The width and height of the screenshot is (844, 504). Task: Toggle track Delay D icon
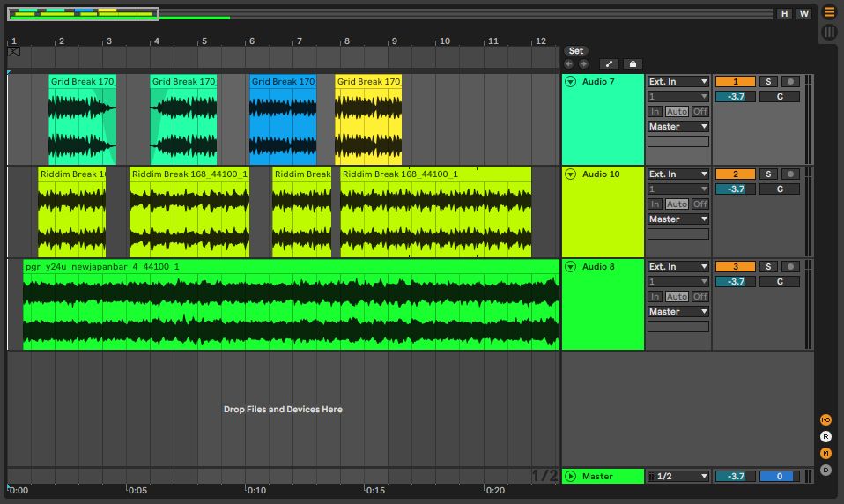click(x=825, y=471)
